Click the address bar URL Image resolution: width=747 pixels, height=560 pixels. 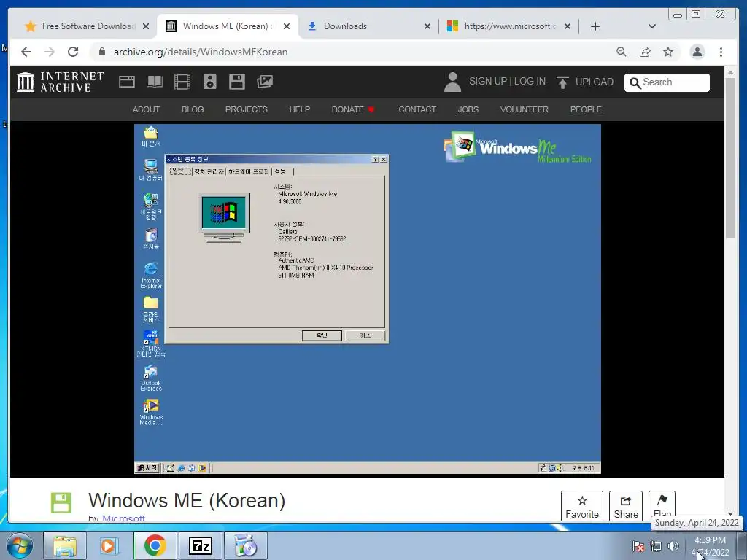coord(201,52)
